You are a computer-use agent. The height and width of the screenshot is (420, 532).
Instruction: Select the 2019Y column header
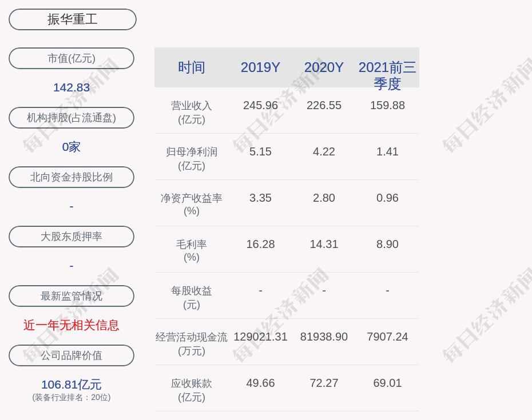tap(260, 67)
